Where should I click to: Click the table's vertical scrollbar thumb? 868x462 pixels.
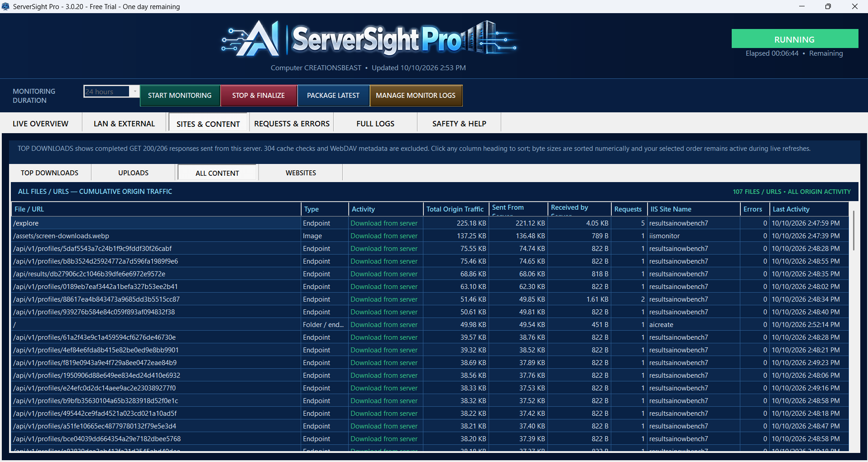[854, 230]
